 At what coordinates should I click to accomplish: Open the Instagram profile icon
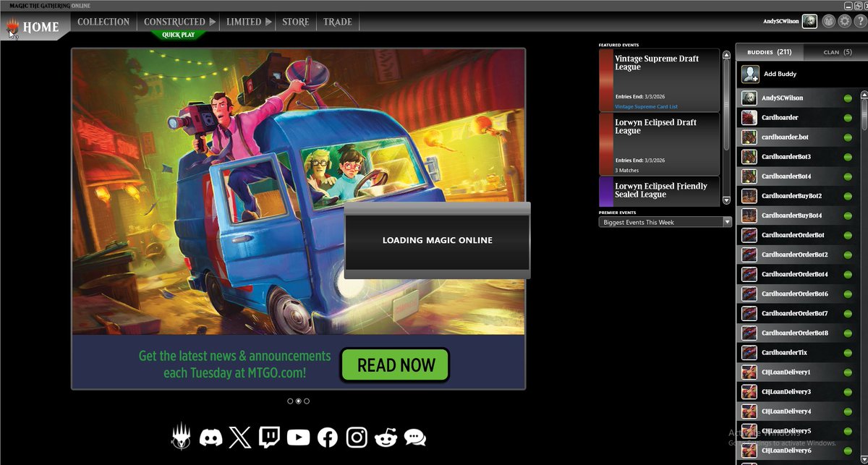pyautogui.click(x=357, y=437)
